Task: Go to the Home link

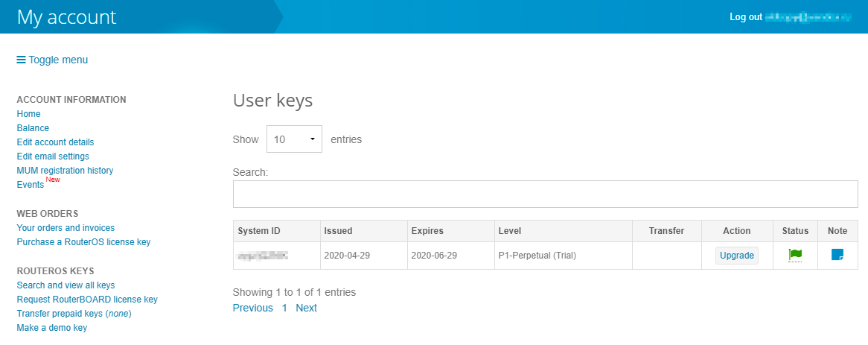Action: pos(29,114)
